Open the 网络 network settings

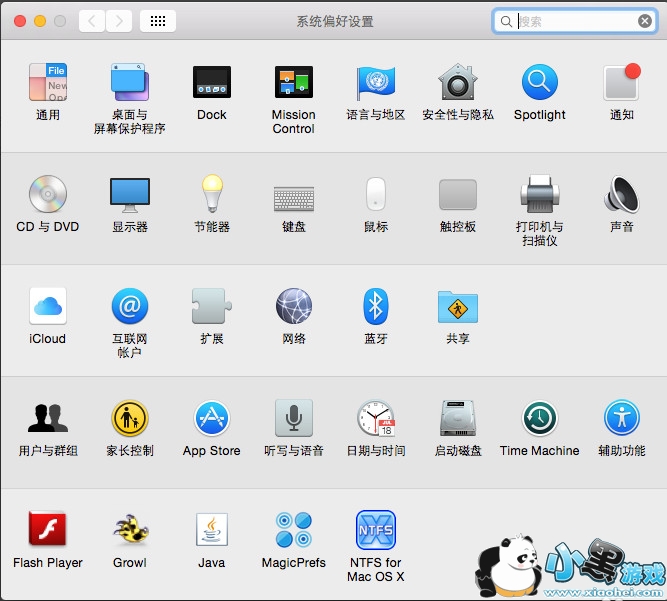pyautogui.click(x=293, y=306)
